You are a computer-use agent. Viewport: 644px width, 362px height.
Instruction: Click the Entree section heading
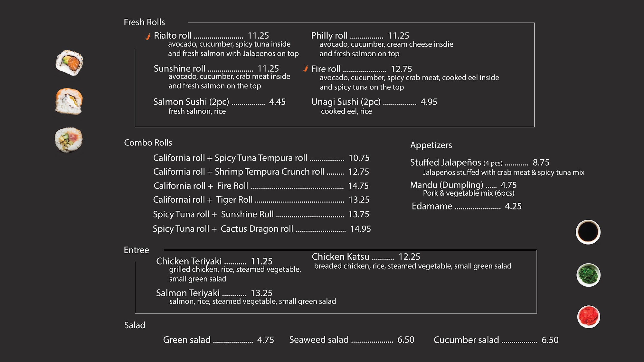click(x=137, y=250)
